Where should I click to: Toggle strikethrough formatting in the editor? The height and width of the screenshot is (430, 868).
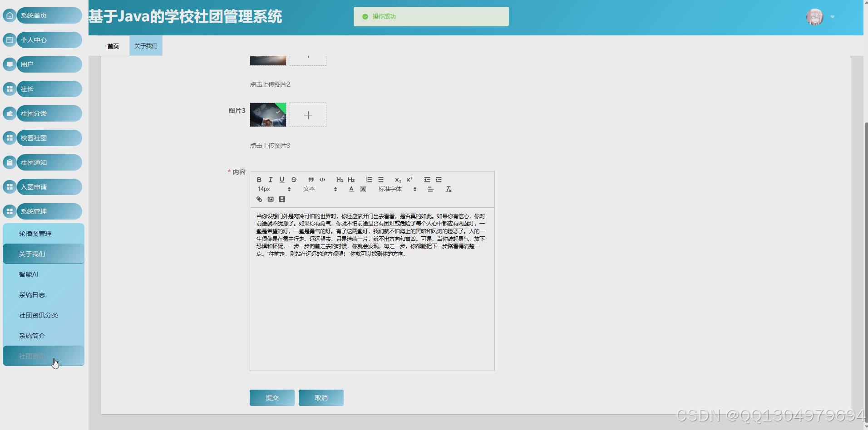coord(294,180)
